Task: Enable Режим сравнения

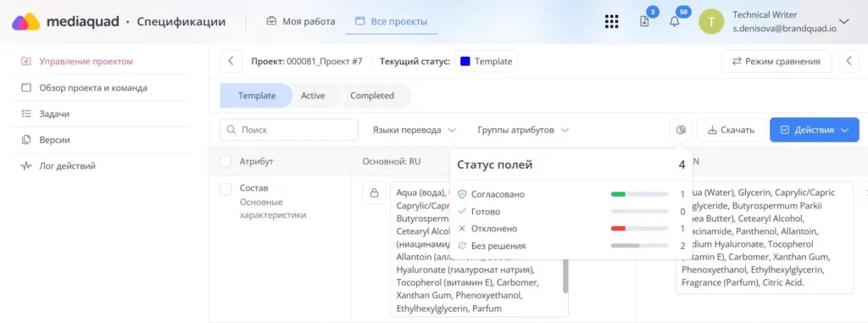Action: [x=776, y=61]
